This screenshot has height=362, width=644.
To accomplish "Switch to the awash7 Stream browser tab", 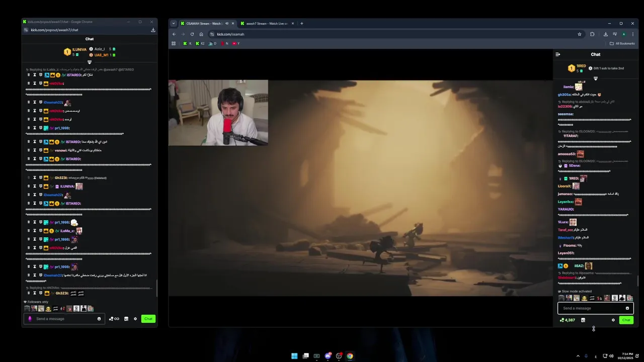I will coord(267,23).
